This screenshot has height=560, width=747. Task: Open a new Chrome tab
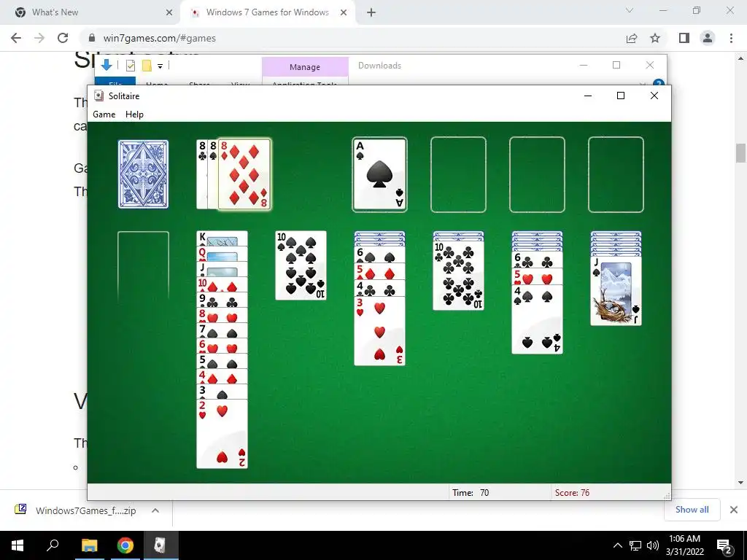click(371, 12)
